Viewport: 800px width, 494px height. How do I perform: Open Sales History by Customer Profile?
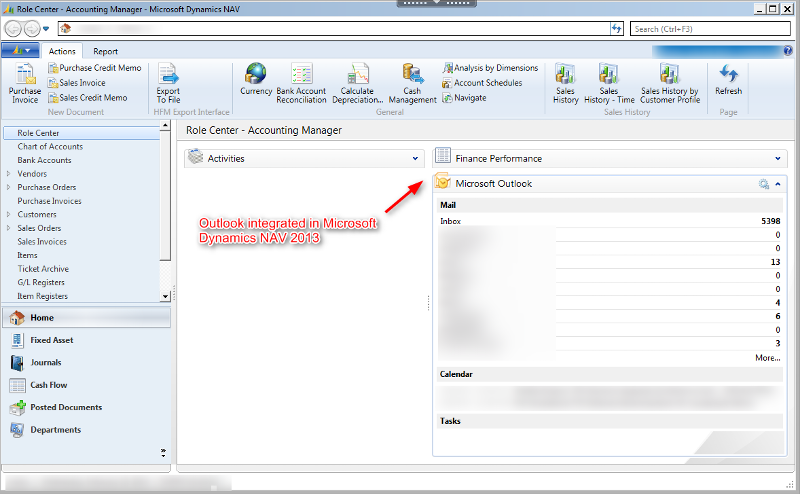(670, 83)
